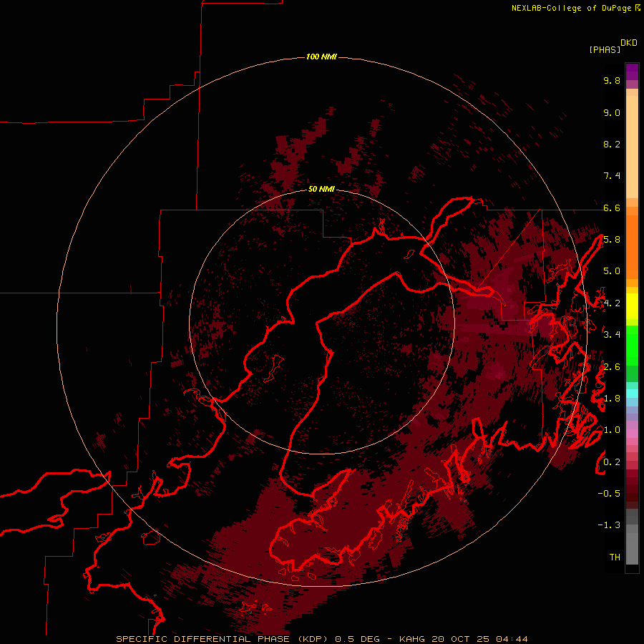Pick the yellow band of the color scale

point(632,306)
